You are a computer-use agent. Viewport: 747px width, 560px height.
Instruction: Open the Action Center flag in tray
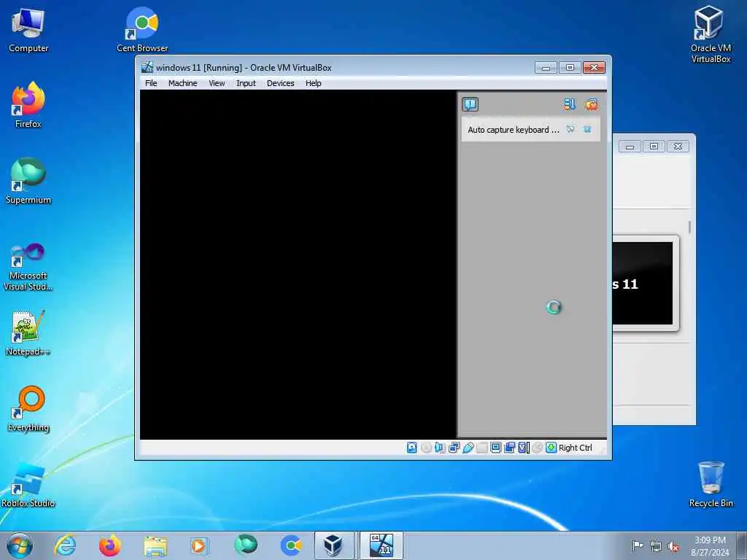[x=637, y=545]
